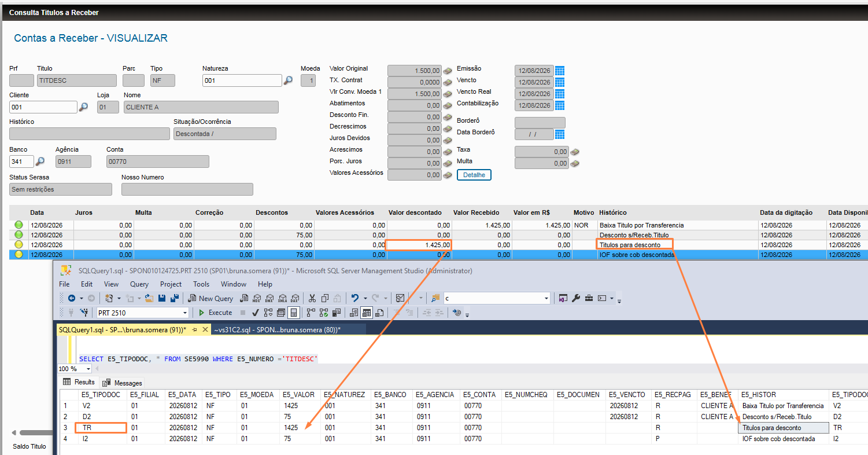Click the 'TR' cell in SQL results

[101, 428]
